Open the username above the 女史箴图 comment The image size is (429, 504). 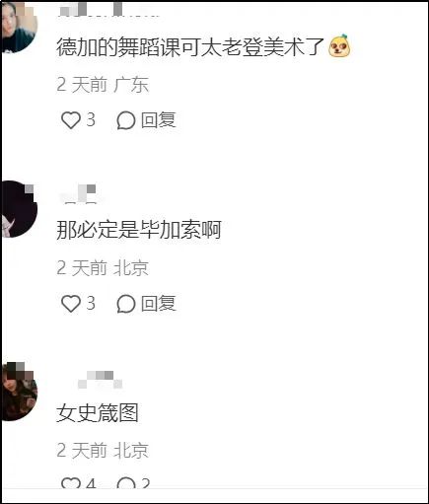click(x=101, y=380)
